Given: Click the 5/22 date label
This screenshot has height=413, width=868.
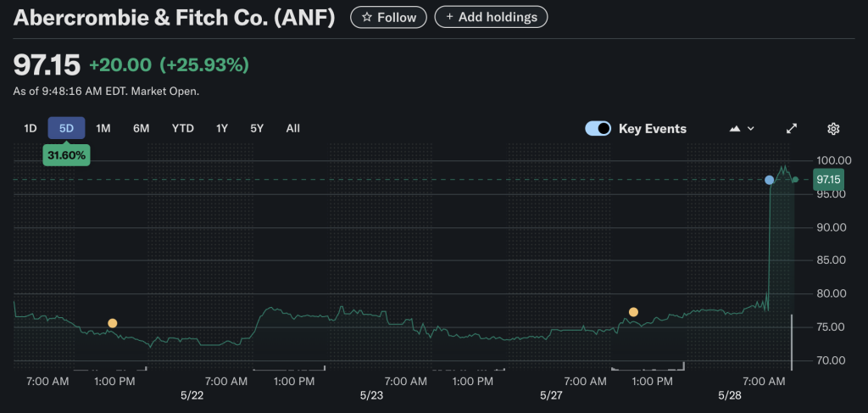Looking at the screenshot, I should 192,396.
